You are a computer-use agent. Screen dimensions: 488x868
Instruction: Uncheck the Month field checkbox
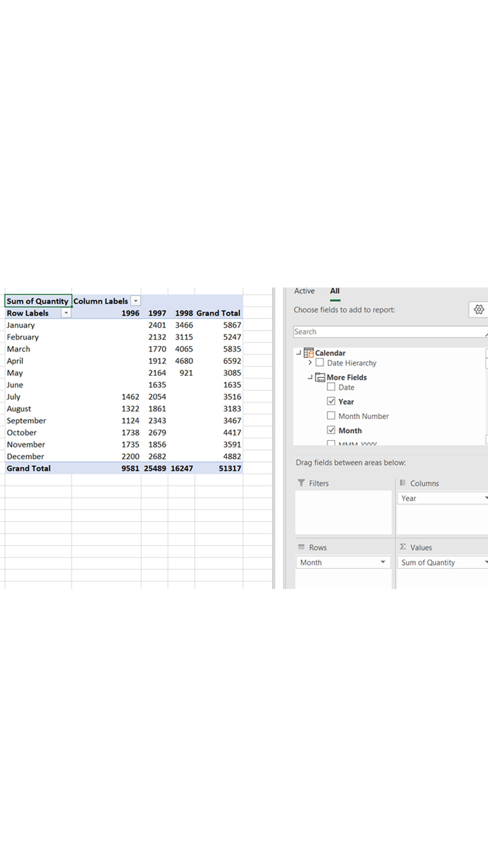331,430
